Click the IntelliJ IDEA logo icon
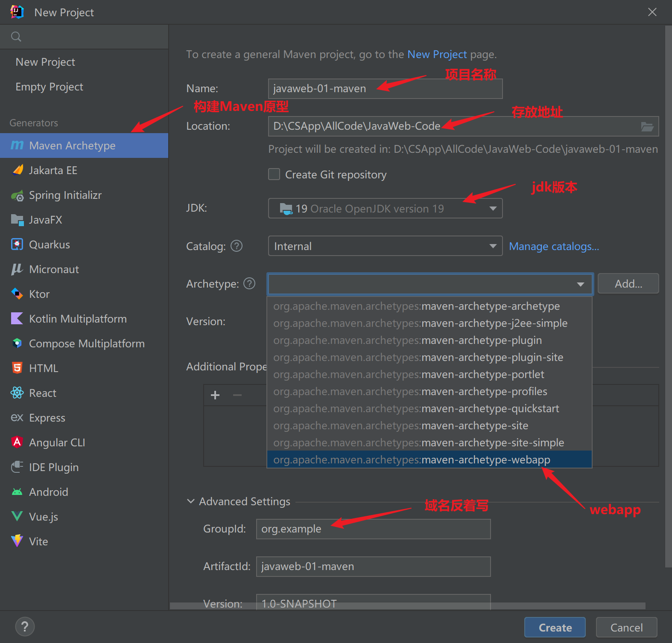 (x=17, y=12)
